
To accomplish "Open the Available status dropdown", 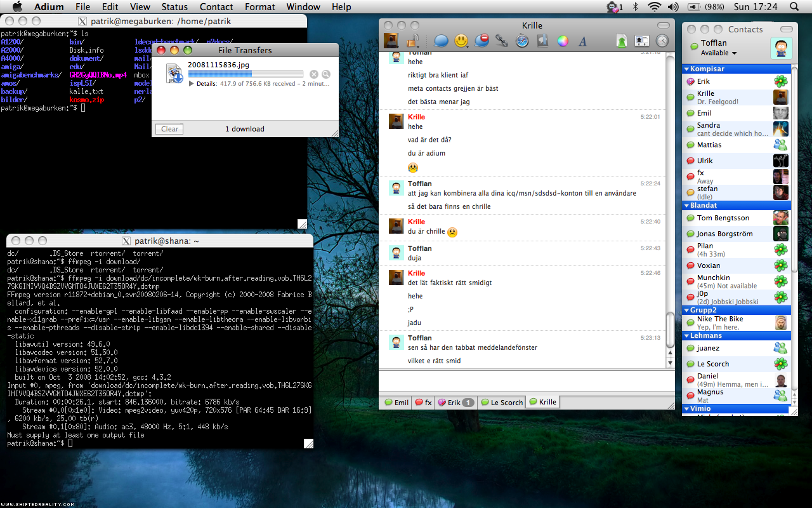I will [x=719, y=53].
